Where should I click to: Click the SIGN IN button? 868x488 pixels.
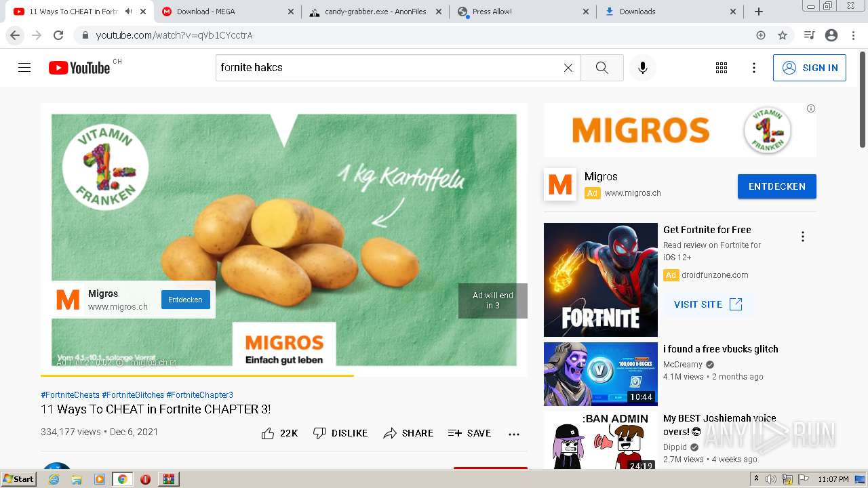click(x=810, y=68)
